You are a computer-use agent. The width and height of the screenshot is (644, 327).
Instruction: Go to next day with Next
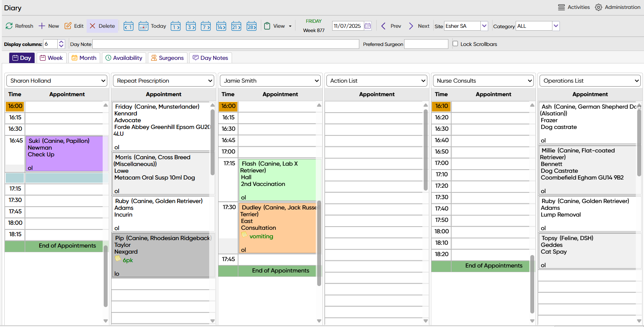tap(419, 26)
